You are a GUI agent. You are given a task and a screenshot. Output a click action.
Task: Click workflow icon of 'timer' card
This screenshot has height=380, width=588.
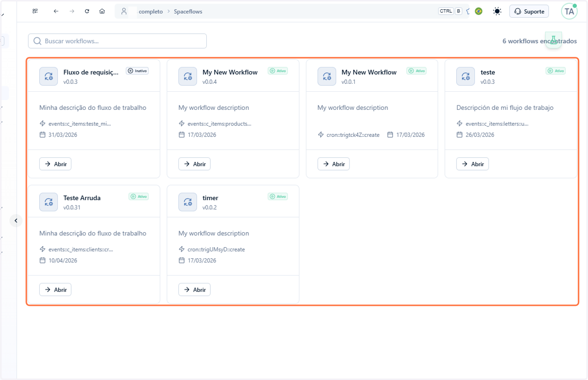pos(188,202)
